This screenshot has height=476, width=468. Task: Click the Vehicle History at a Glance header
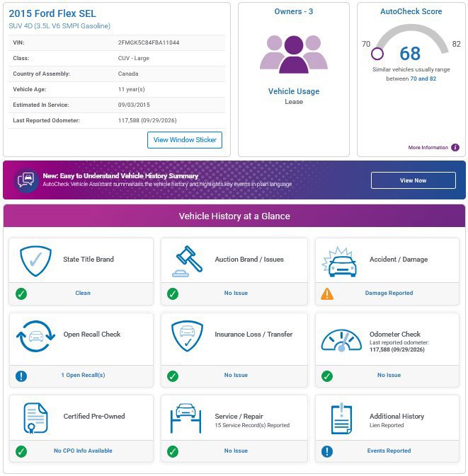[x=234, y=216]
